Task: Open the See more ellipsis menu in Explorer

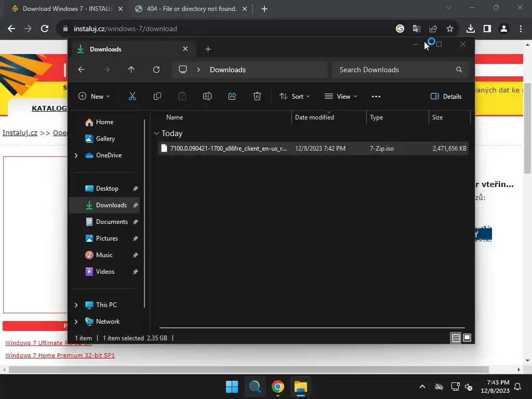Action: (376, 96)
